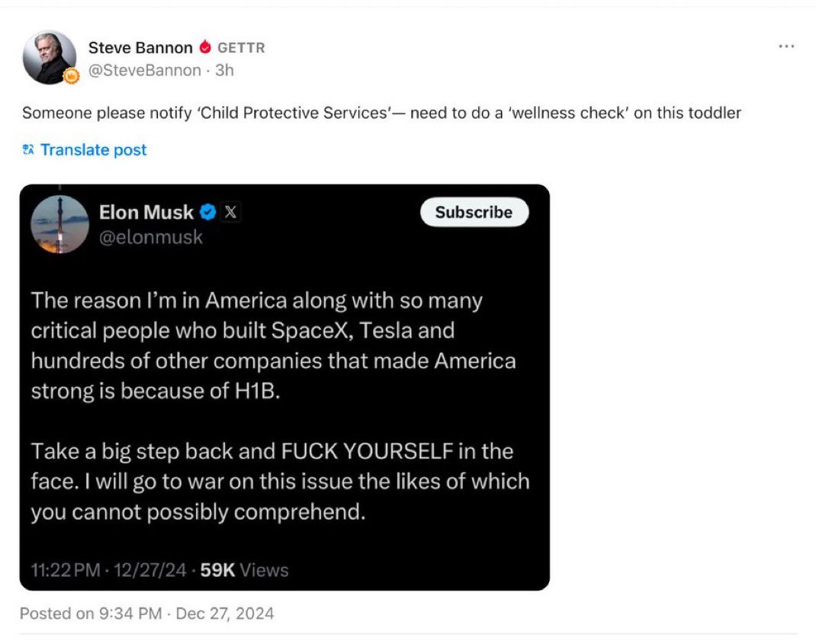Image resolution: width=816 pixels, height=644 pixels.
Task: Click the GETTR label
Action: (x=241, y=48)
